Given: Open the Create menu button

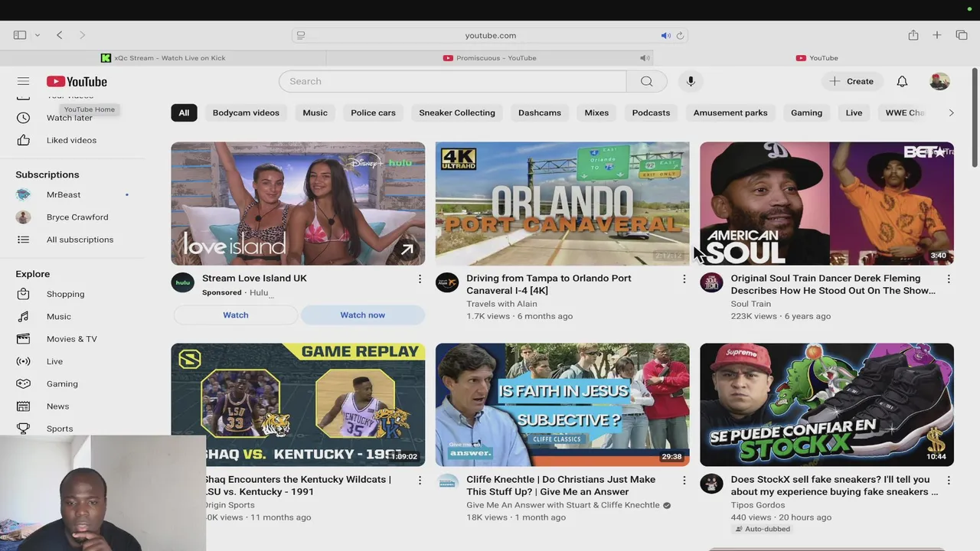Looking at the screenshot, I should 851,81.
